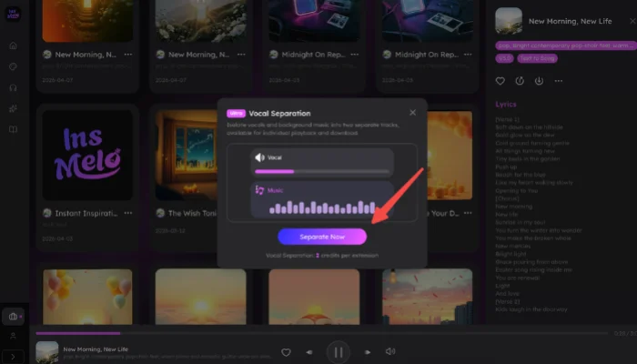Image resolution: width=637 pixels, height=364 pixels.
Task: Open three-dot menu for Instant Inspiration track
Action: click(x=128, y=213)
